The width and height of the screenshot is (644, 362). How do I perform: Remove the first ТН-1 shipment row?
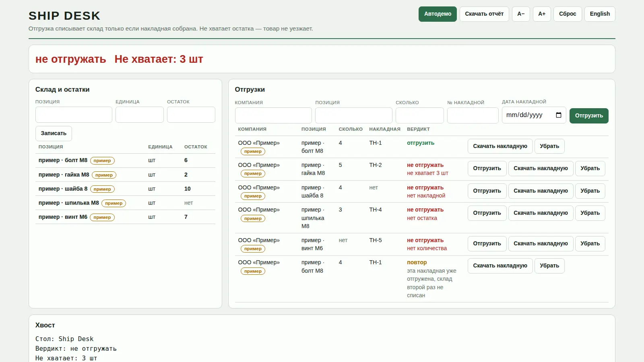[549, 146]
